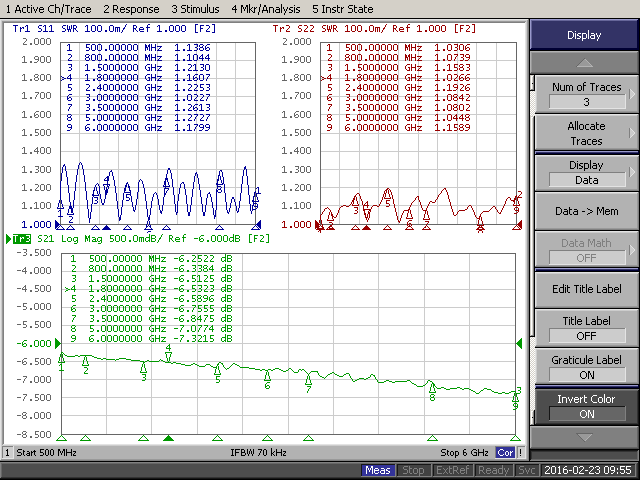
Task: Click the Start 500 MHz field
Action: point(46,453)
